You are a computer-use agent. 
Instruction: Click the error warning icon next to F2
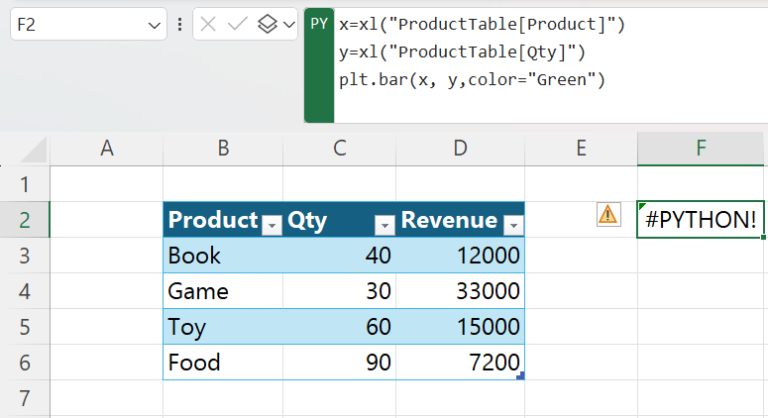pos(608,215)
